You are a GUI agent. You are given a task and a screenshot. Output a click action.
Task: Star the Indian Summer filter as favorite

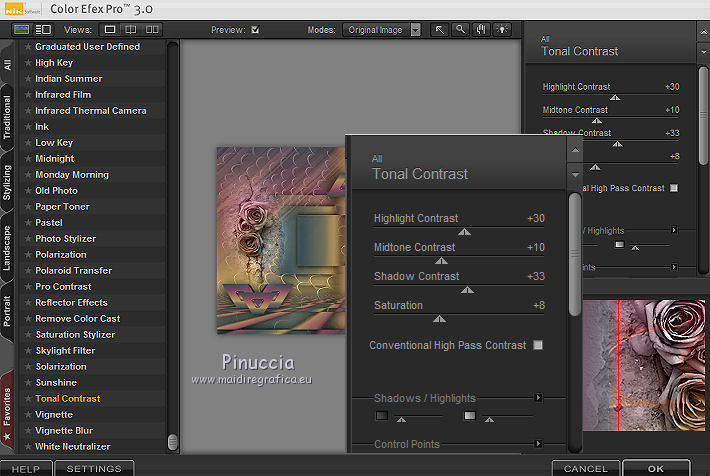pos(28,79)
